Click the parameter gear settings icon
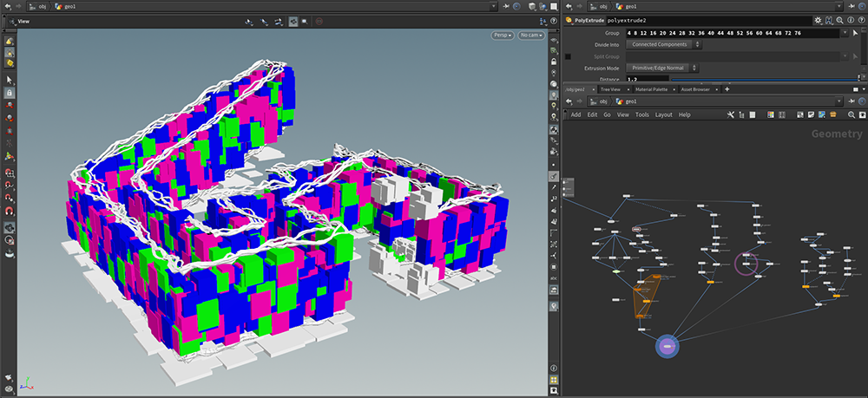 [818, 19]
